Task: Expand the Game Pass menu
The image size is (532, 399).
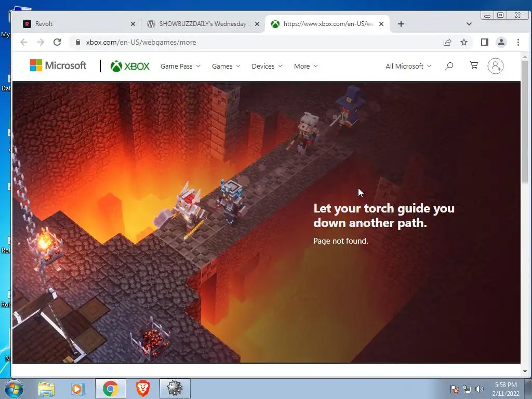Action: coord(180,66)
